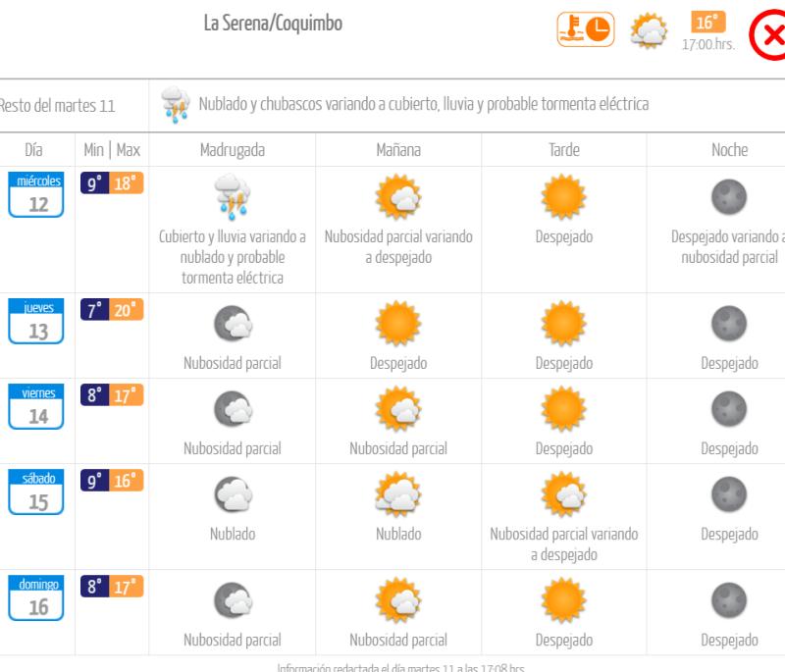The width and height of the screenshot is (785, 672).
Task: Click the current conditions sun-cloud icon in header
Action: click(x=648, y=31)
